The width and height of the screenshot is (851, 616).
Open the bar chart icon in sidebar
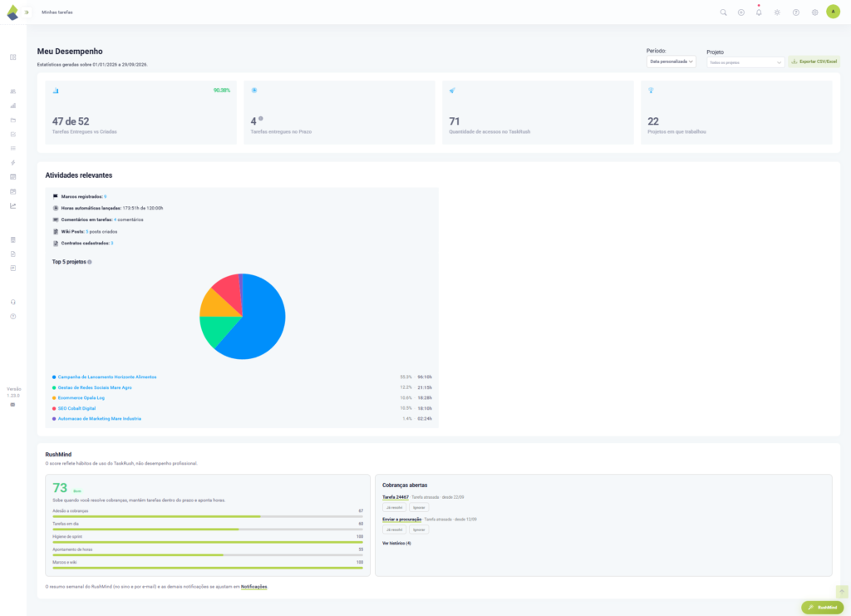tap(13, 106)
